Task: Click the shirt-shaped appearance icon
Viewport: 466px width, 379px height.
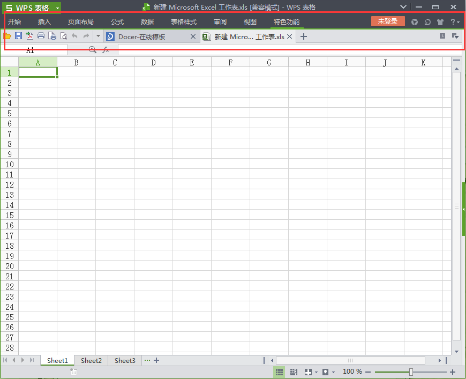Action: pos(440,22)
